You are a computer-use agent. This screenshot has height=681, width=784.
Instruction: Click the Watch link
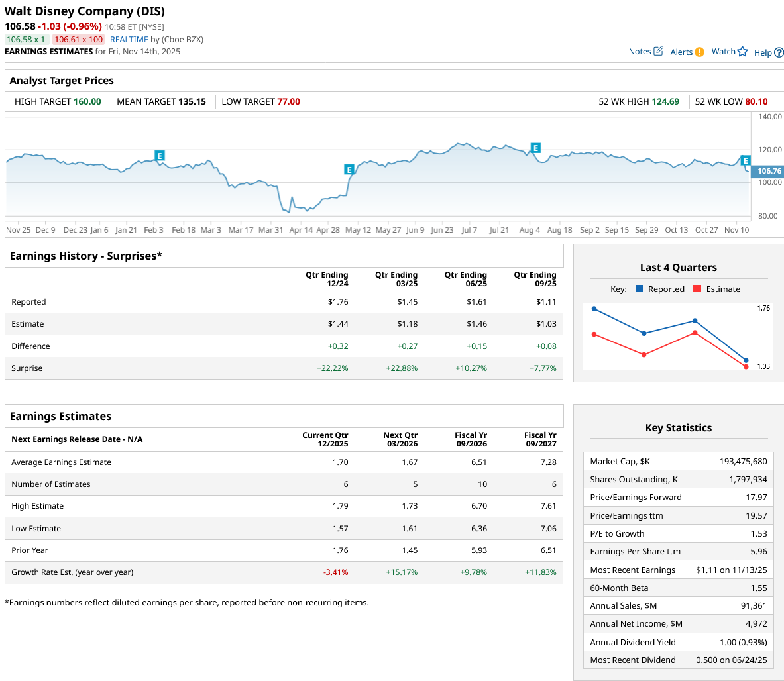pos(723,52)
